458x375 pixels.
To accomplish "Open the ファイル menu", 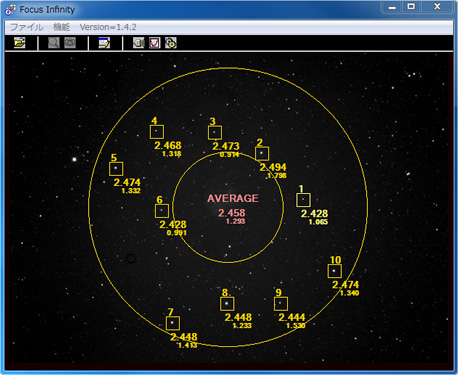I will pyautogui.click(x=27, y=27).
